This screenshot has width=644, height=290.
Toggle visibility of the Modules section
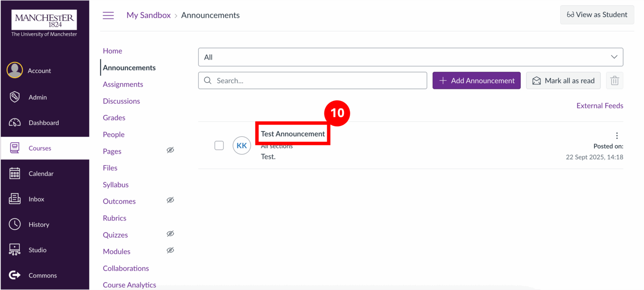click(x=170, y=250)
